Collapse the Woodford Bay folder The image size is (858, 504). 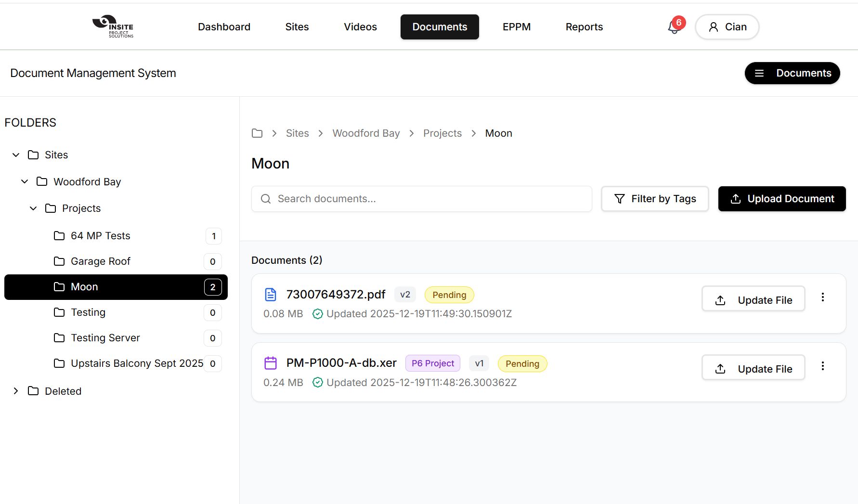25,181
